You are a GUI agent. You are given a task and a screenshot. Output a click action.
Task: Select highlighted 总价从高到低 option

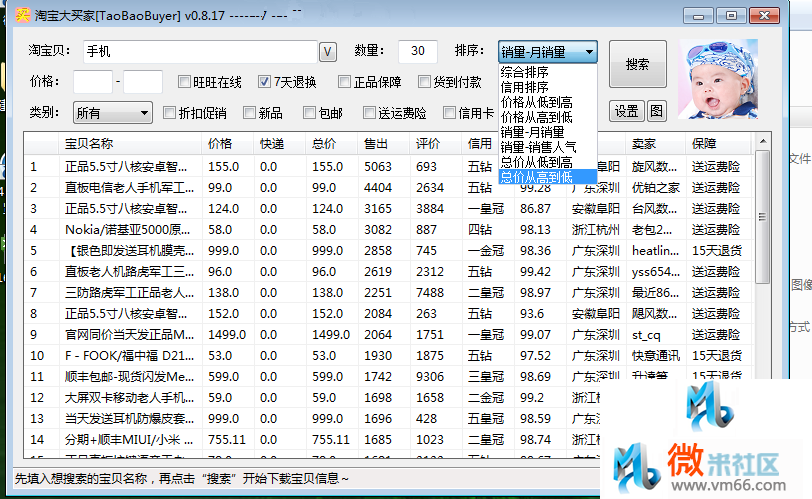[x=548, y=177]
